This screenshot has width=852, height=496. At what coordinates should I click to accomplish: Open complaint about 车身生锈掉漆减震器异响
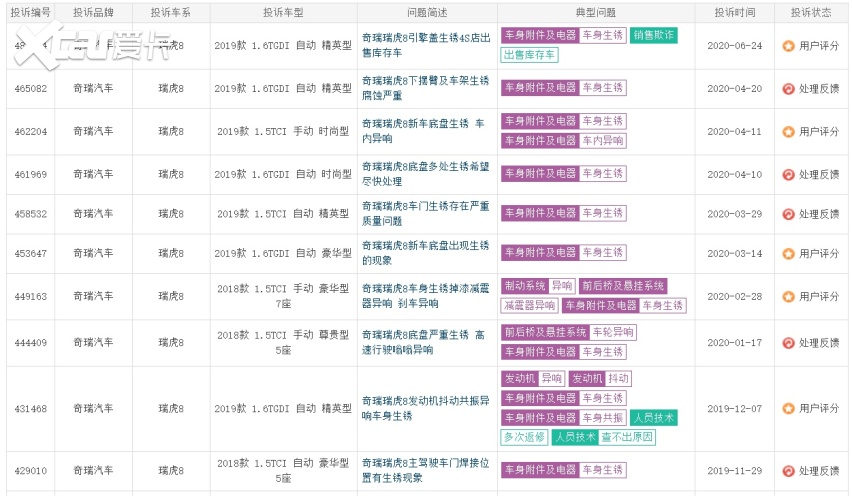pyautogui.click(x=426, y=296)
